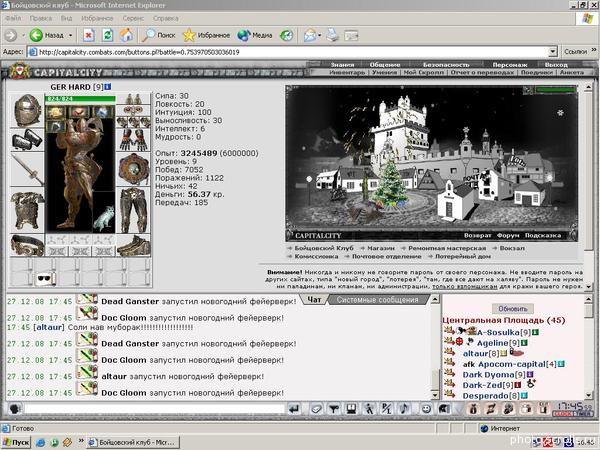Screen dimensions: 600x450
Task: Go back with the Назад button
Action: (47, 35)
